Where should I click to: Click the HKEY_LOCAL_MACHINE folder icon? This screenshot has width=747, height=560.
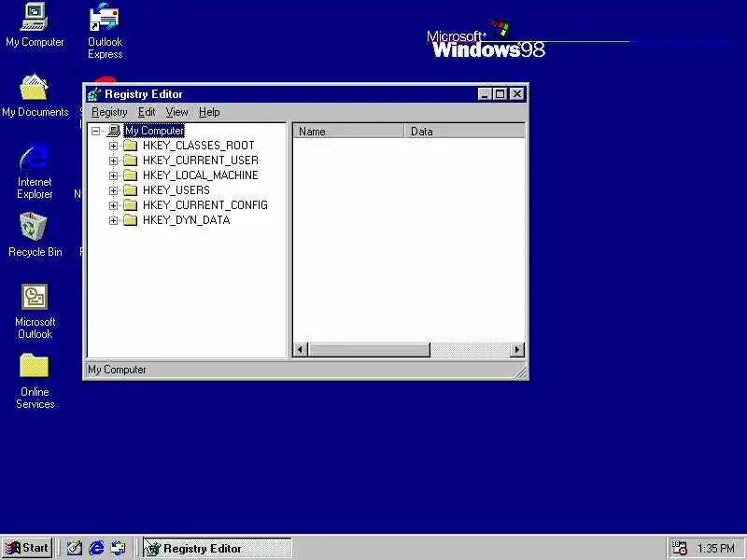(x=131, y=175)
